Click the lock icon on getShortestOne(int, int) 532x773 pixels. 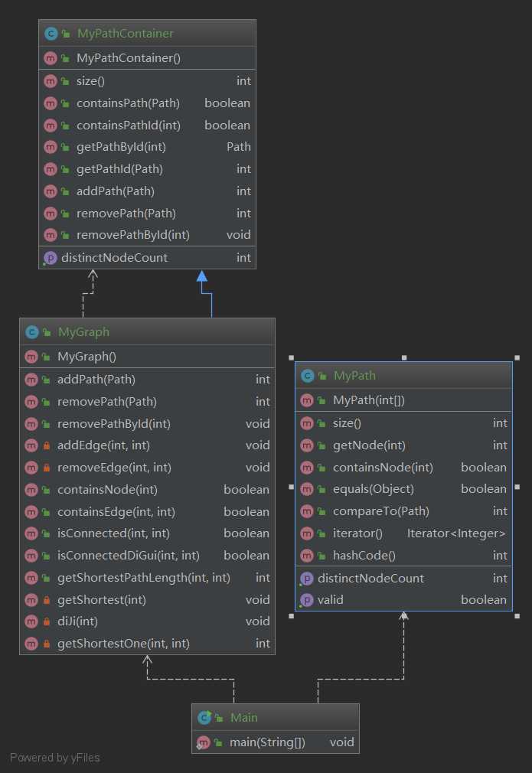tap(47, 644)
